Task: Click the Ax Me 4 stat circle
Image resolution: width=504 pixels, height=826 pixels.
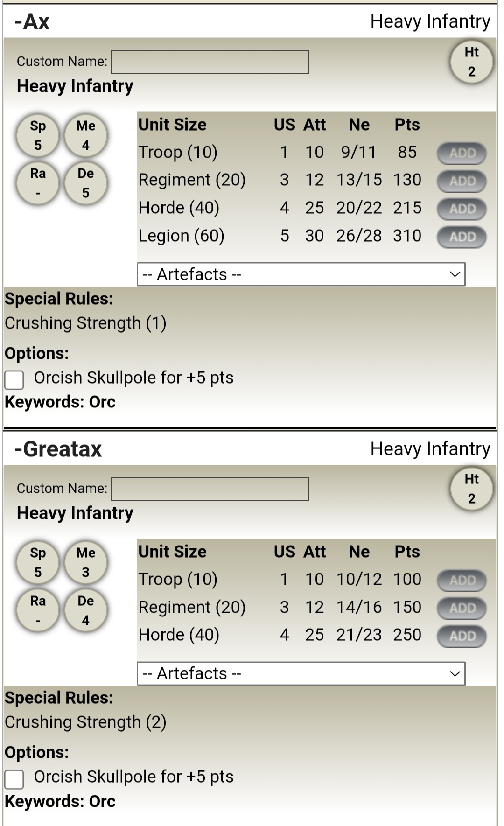Action: [x=85, y=135]
